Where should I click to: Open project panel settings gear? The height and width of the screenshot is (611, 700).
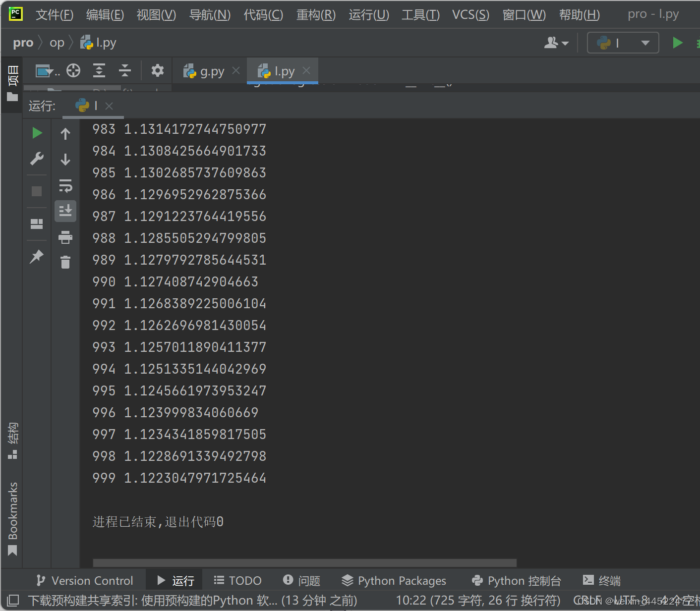pyautogui.click(x=158, y=71)
